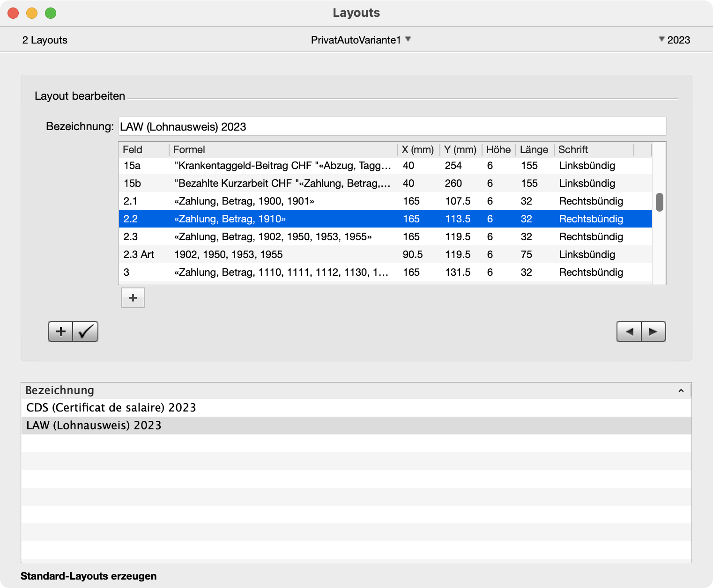Viewport: 713px width, 588px height.
Task: Click the Bezeichnung text field
Action: pyautogui.click(x=392, y=126)
